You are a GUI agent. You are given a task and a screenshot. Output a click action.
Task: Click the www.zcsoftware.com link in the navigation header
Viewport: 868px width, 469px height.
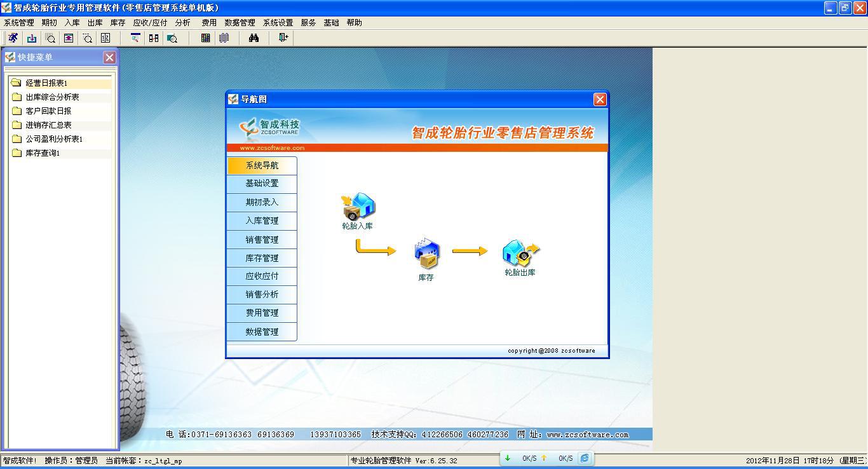point(272,148)
